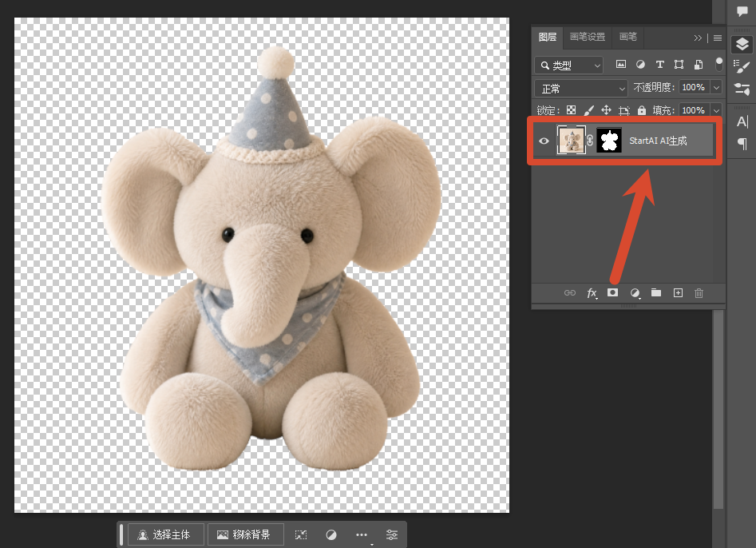
Task: Switch to the 画笔设置 tab
Action: click(588, 37)
